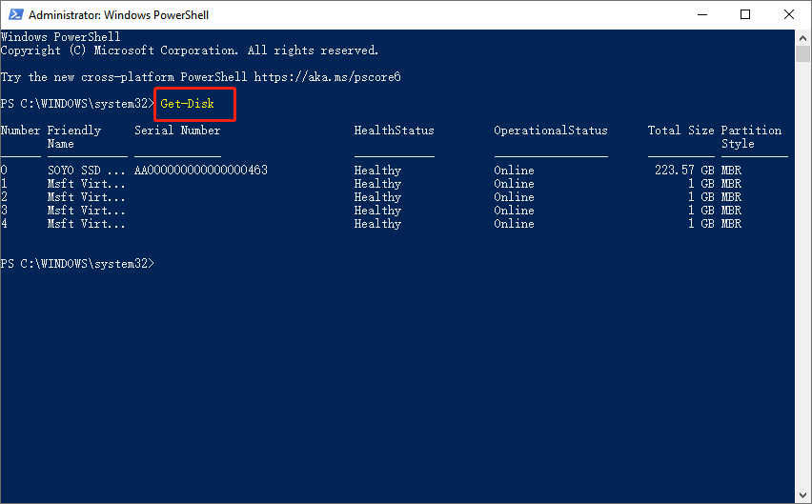The width and height of the screenshot is (812, 504).
Task: Click the scrollbar down arrow
Action: [802, 495]
